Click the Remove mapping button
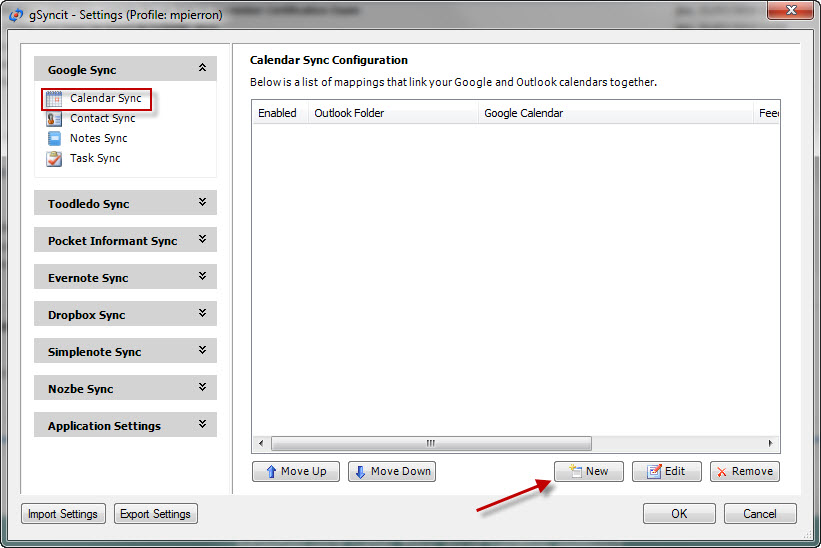This screenshot has width=821, height=548. click(x=745, y=471)
